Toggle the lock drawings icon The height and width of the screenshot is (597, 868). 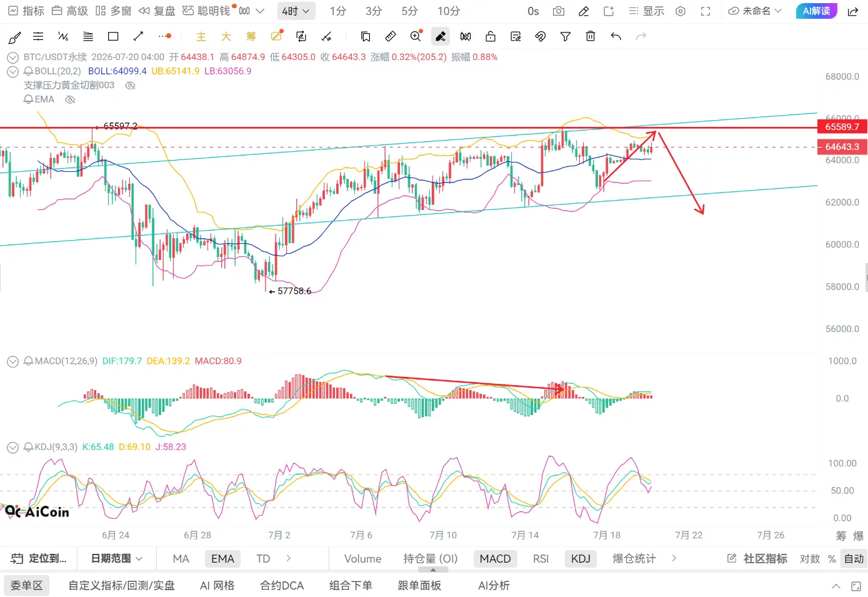click(x=491, y=37)
